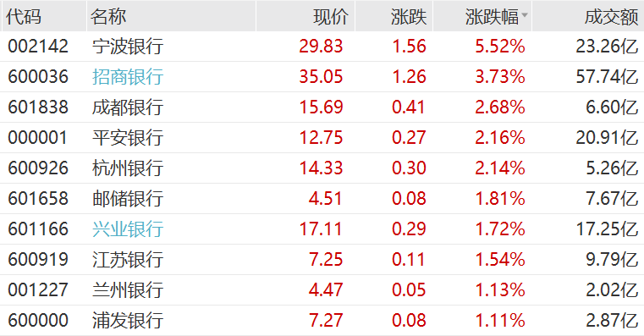Viewport: 644px width, 336px height.
Task: Select the 邮储银行 row
Action: pos(322,198)
